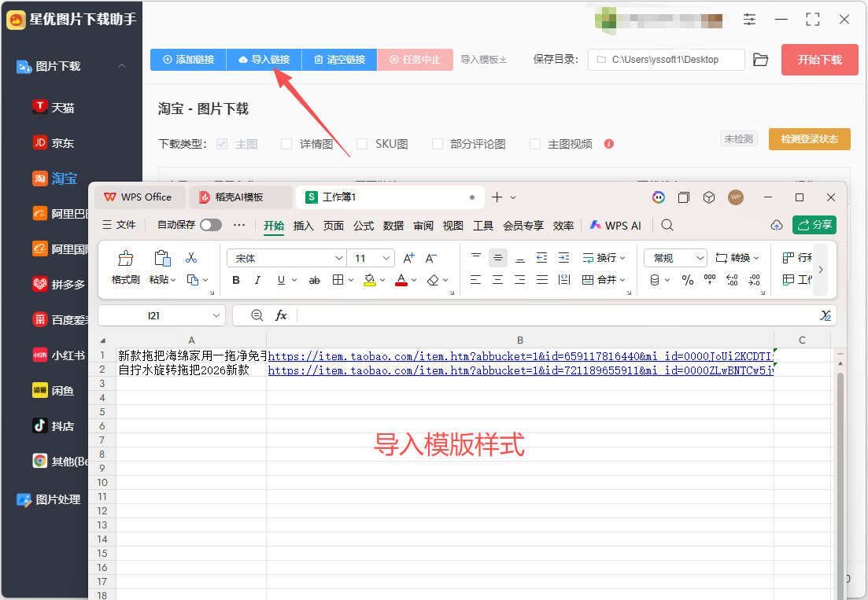The width and height of the screenshot is (868, 600).
Task: Toggle bold formatting in WPS ribbon
Action: coord(236,281)
